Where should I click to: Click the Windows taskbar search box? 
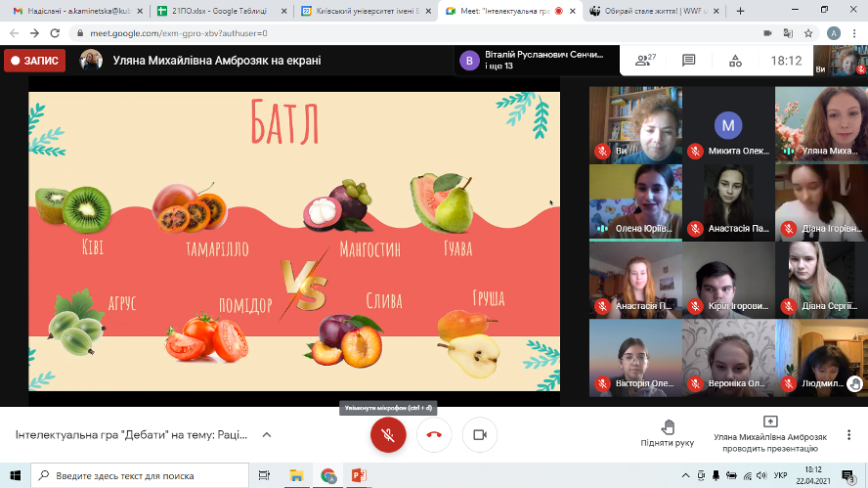[x=140, y=475]
